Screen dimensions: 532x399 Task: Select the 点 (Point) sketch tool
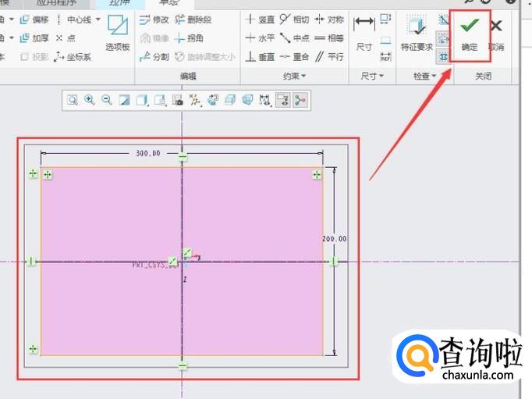tap(66, 38)
